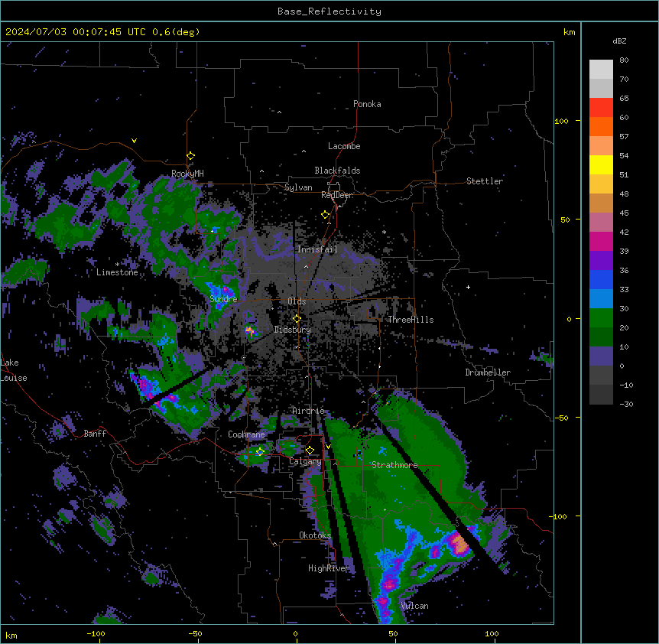659x644 pixels.
Task: Select the Sundre city label
Action: (x=223, y=299)
